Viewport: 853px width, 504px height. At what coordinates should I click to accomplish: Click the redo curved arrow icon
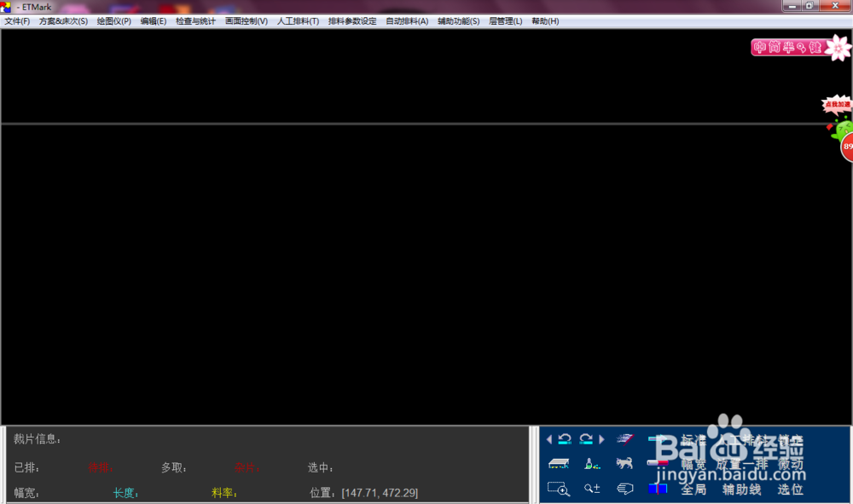click(586, 439)
